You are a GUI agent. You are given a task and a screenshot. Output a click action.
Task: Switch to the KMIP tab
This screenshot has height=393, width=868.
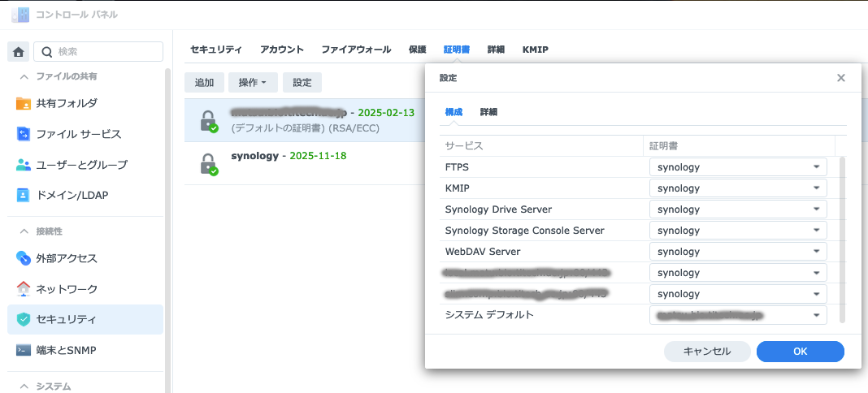tap(536, 50)
